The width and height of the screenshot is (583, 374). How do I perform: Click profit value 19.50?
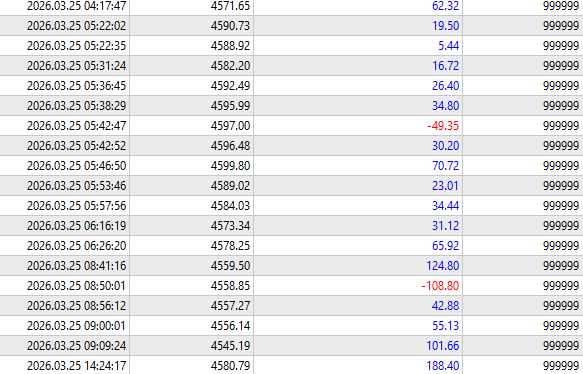(x=445, y=26)
